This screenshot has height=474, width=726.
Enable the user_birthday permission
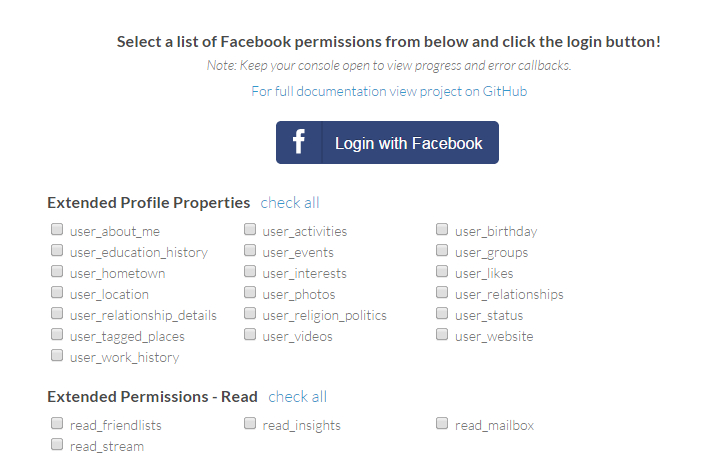442,230
